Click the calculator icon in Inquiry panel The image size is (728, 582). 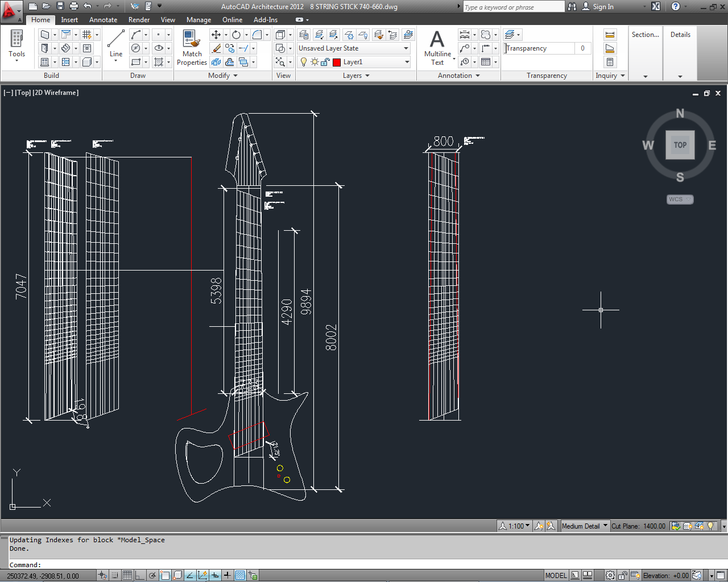[x=610, y=62]
